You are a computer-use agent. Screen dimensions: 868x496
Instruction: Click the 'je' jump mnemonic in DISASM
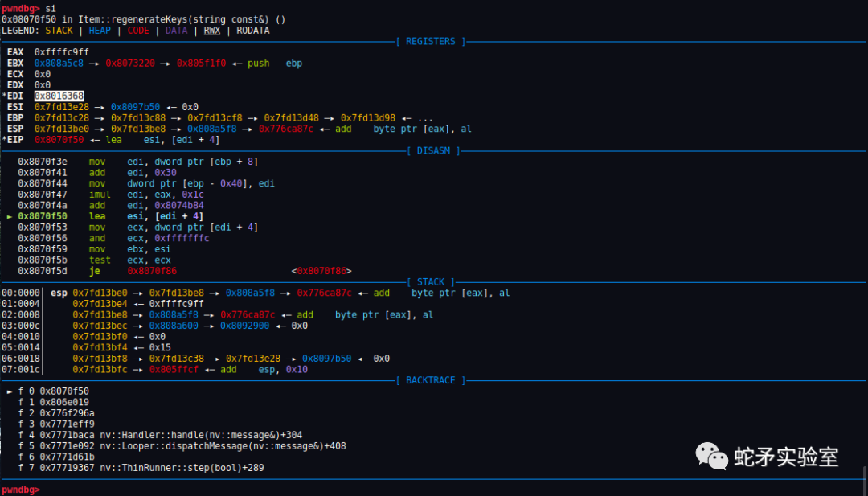coord(94,271)
